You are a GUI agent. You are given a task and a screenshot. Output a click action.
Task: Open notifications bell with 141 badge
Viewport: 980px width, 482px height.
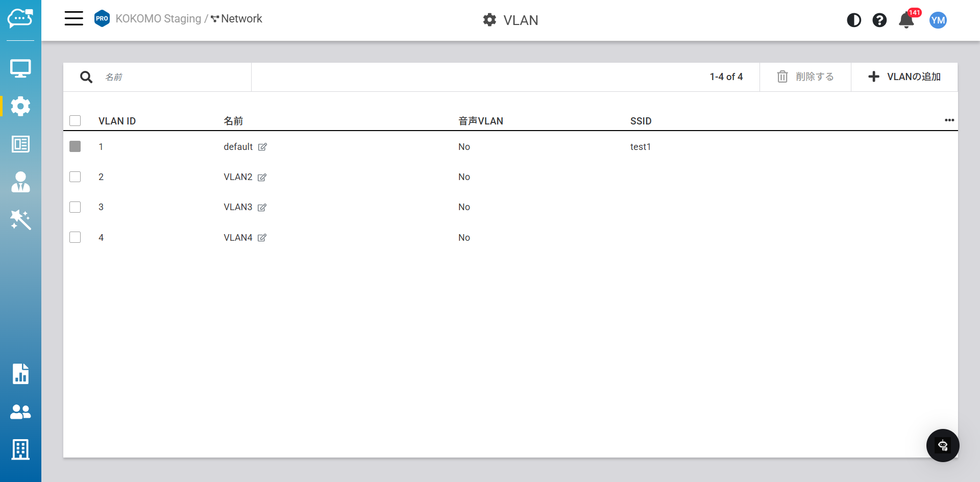point(906,20)
